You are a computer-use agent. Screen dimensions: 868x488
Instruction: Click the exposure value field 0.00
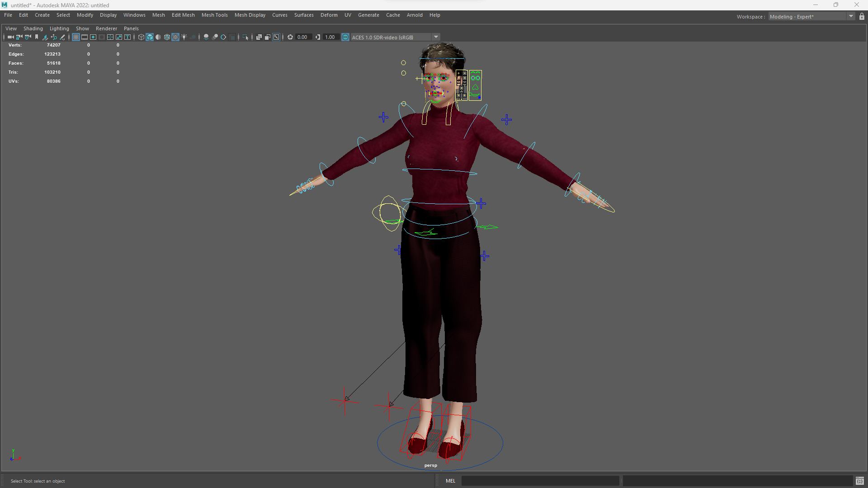(x=303, y=37)
